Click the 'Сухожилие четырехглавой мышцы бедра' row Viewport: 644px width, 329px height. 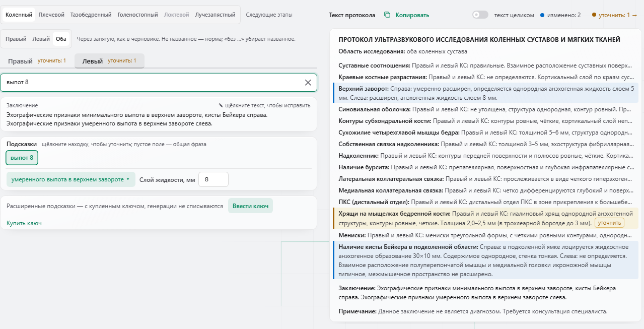pos(485,133)
